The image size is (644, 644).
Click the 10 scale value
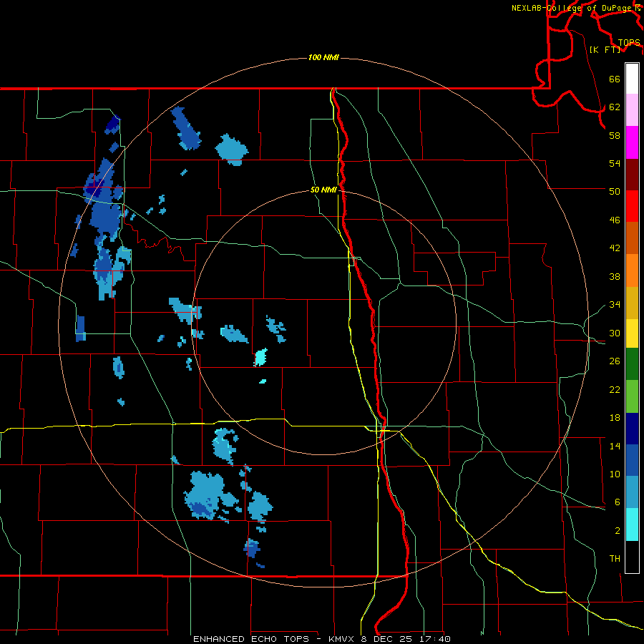615,474
